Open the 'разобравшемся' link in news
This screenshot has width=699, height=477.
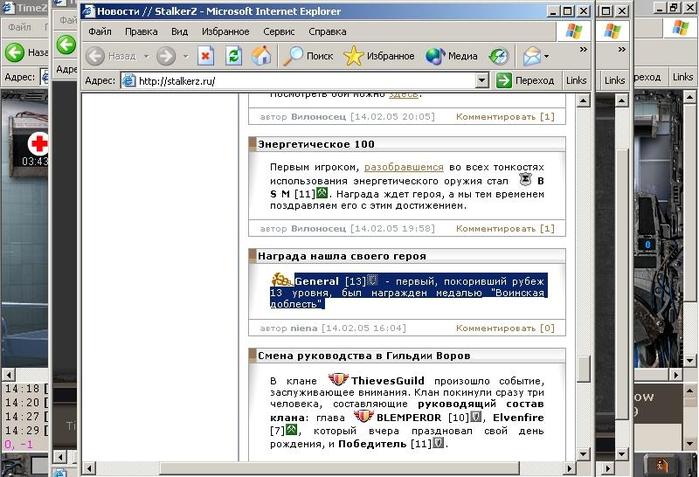[x=404, y=167]
